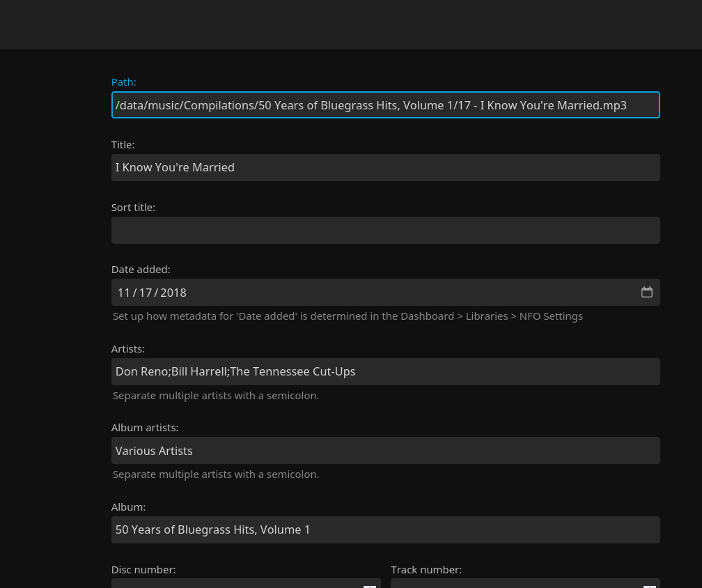Click the Album field with 50 Years of Bluegrass
Image resolution: width=702 pixels, height=588 pixels.
click(385, 529)
